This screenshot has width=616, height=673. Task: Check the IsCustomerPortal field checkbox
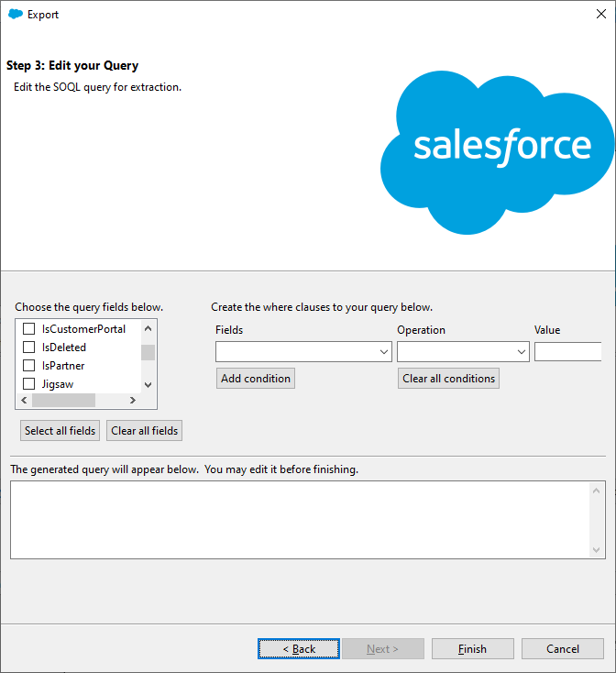(x=28, y=329)
